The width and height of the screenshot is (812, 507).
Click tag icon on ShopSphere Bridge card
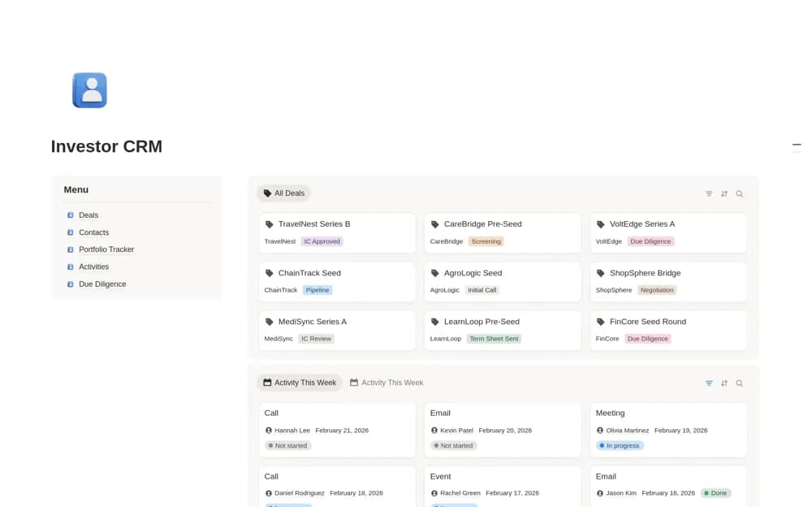click(x=601, y=273)
